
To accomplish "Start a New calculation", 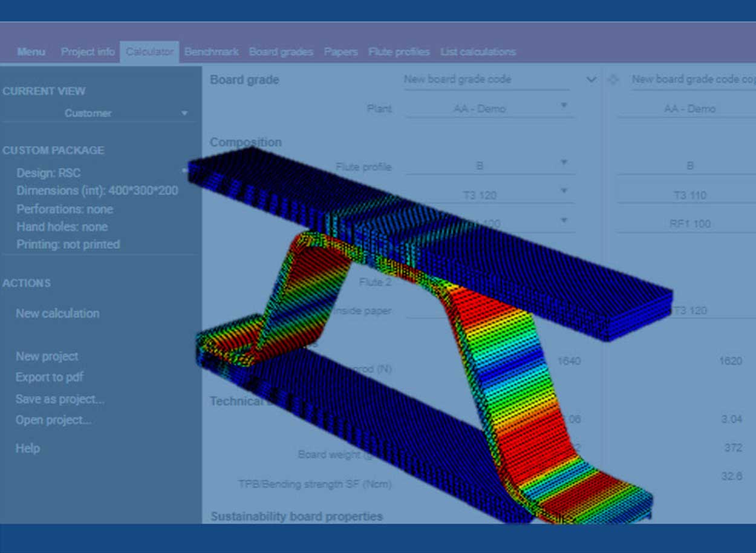I will click(57, 313).
